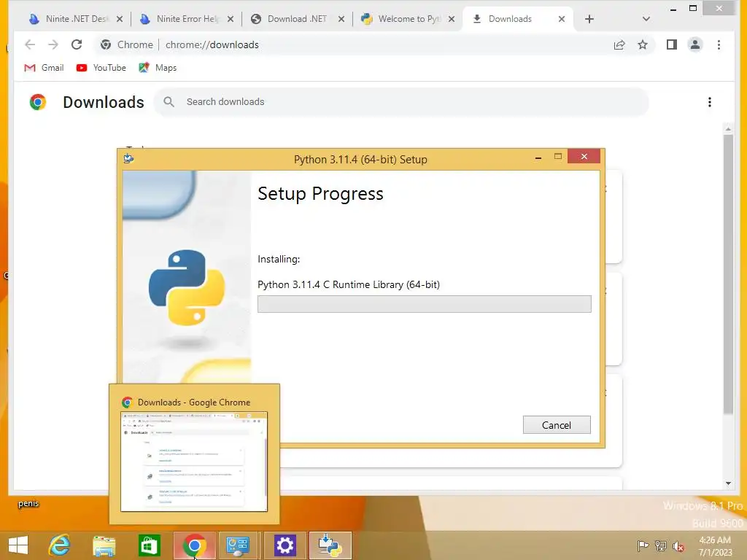Open File Explorer from the taskbar
Screen dimensions: 747x560
(104, 545)
